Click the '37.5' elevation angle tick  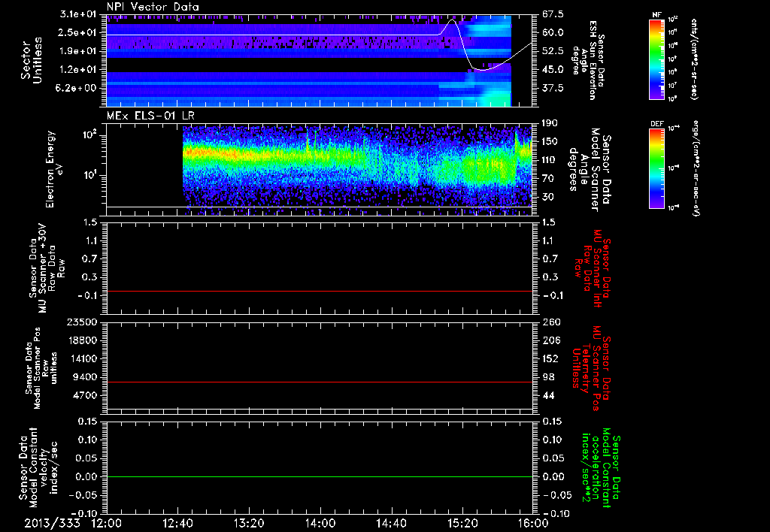click(553, 88)
